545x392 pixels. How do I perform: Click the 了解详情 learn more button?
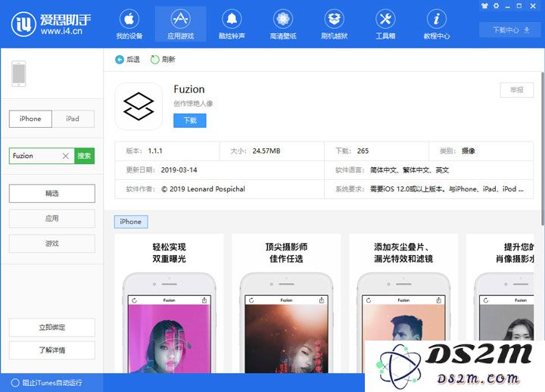pos(51,350)
